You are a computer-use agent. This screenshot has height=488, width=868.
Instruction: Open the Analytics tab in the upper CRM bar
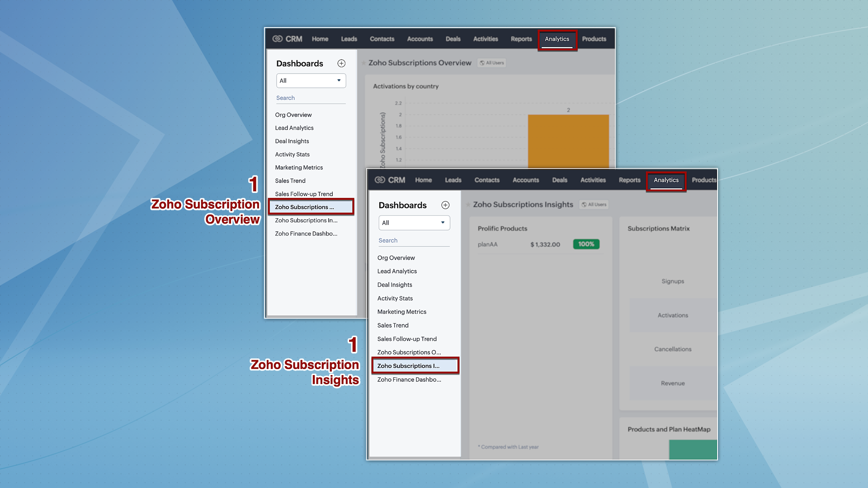click(557, 39)
